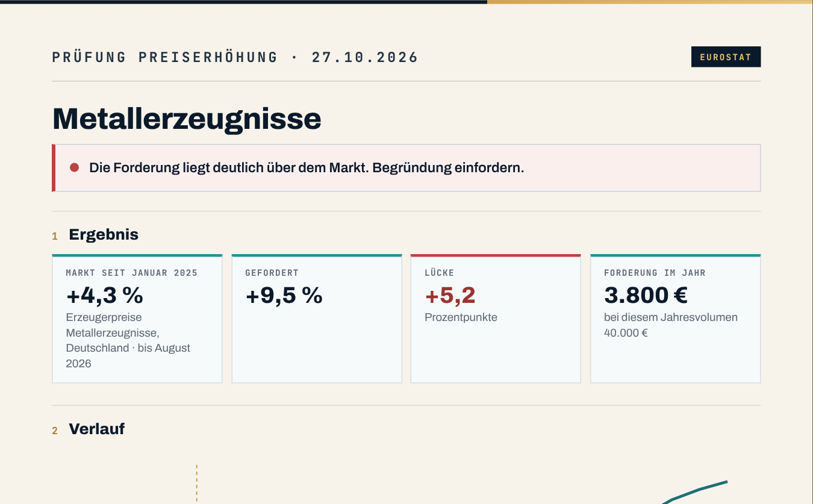Open the Markt seit Januar 2025 card
Image resolution: width=813 pixels, height=504 pixels.
[137, 319]
